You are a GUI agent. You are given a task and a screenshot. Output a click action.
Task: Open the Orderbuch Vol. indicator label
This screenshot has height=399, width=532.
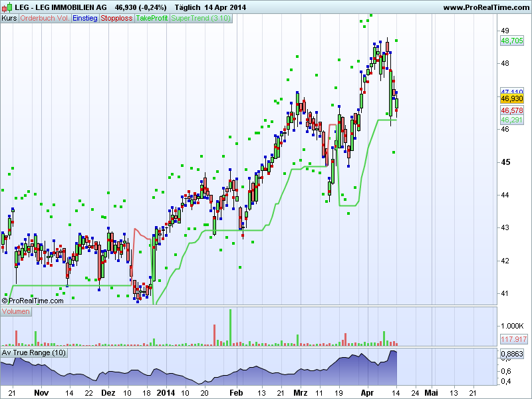[44, 18]
